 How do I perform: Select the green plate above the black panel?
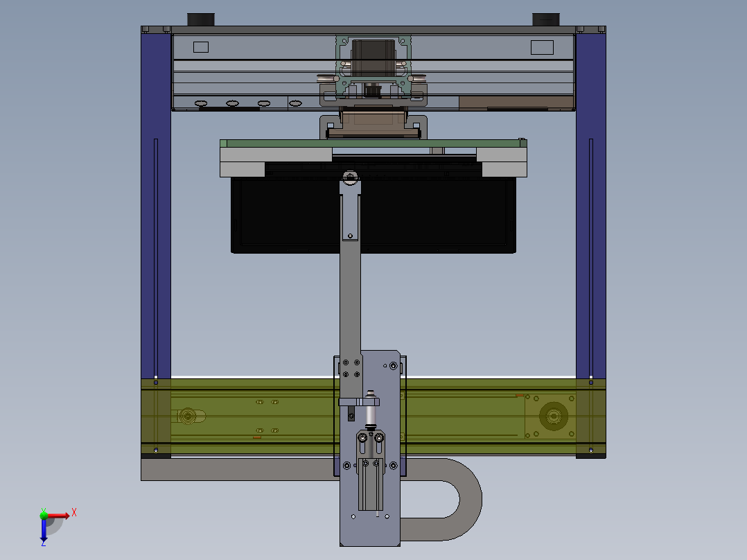pyautogui.click(x=373, y=143)
